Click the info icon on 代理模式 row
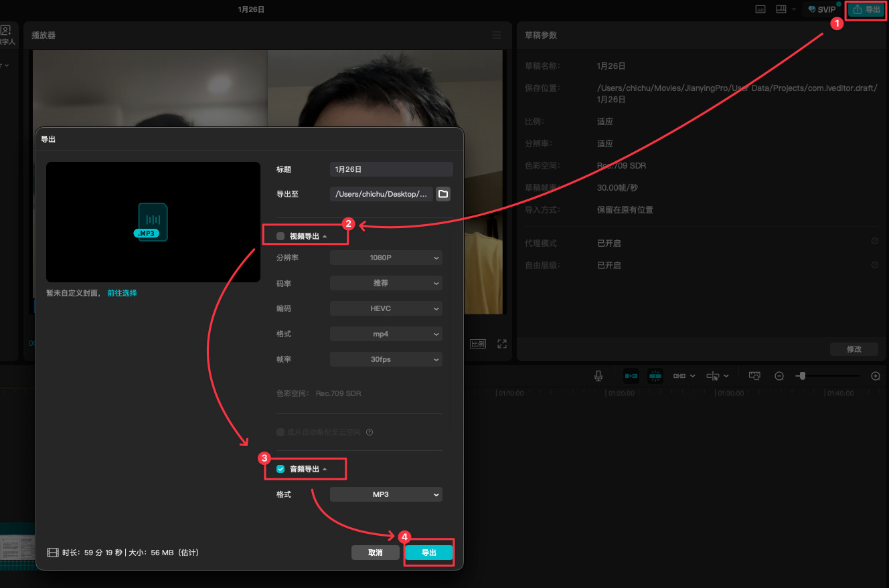Image resolution: width=889 pixels, height=588 pixels. (875, 241)
